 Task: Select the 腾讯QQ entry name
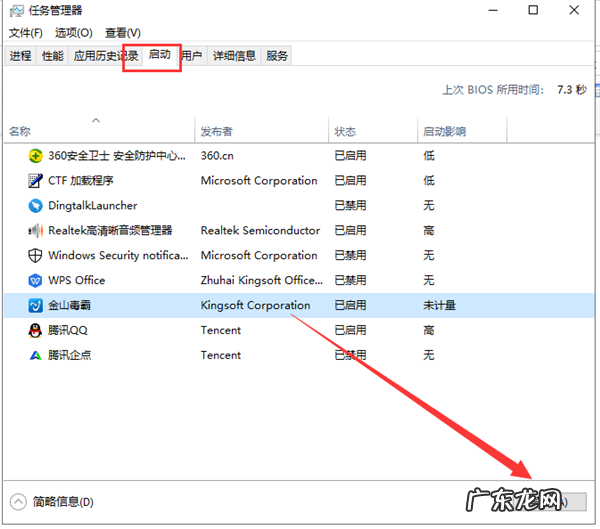point(68,330)
